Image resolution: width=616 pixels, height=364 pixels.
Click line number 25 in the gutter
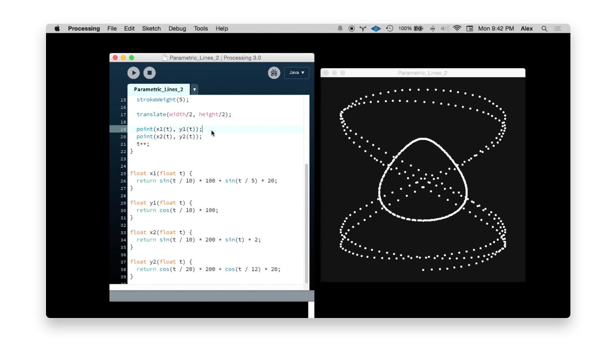123,174
